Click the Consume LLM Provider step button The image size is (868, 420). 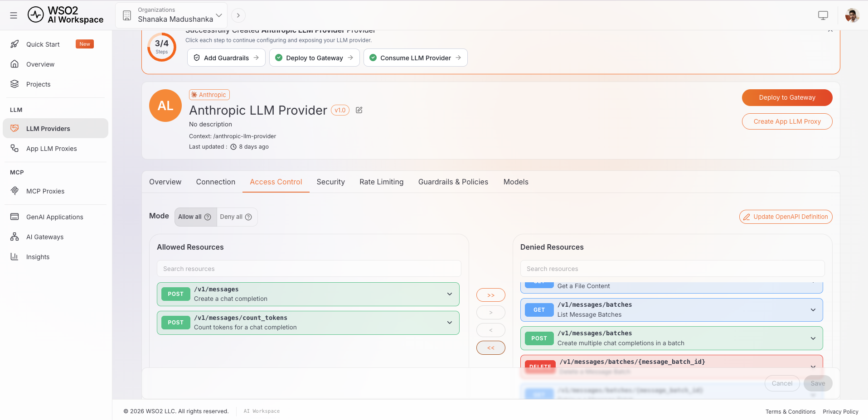tap(415, 58)
